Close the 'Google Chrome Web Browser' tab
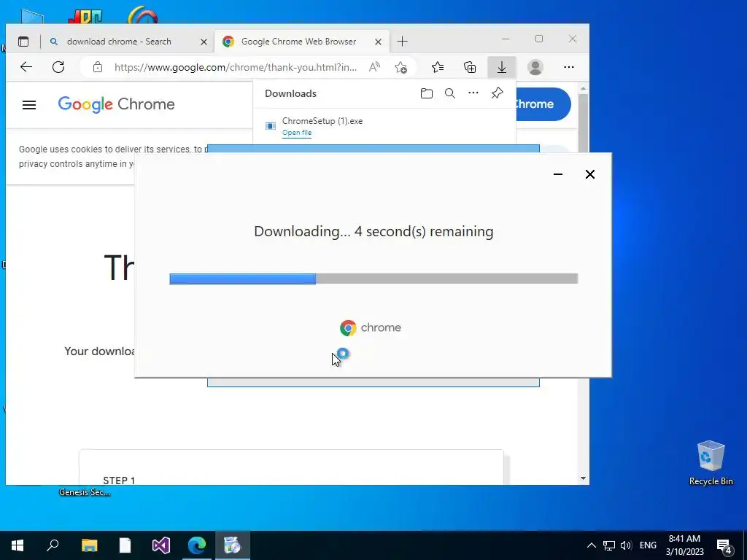Screen dimensions: 747x560 (379, 42)
